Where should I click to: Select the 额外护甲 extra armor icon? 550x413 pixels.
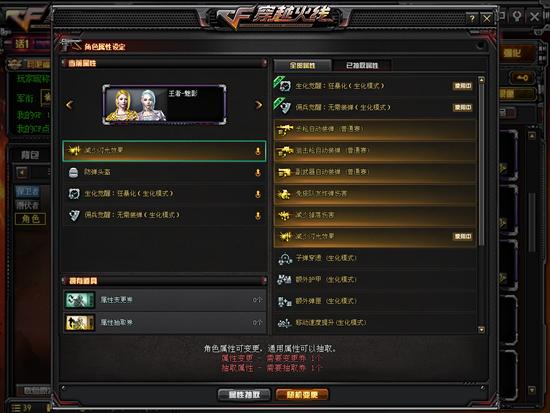pyautogui.click(x=284, y=280)
